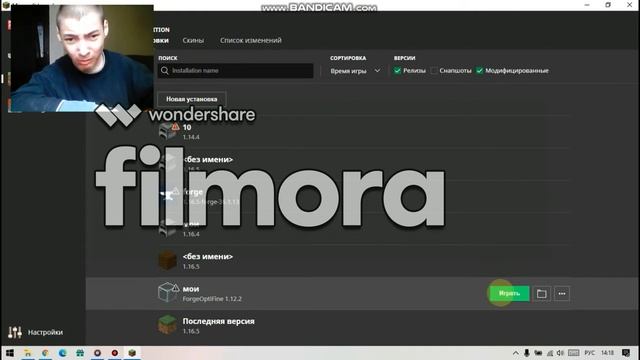Expand hidden system tray icons
Image resolution: width=640 pixels, height=360 pixels.
pyautogui.click(x=516, y=353)
